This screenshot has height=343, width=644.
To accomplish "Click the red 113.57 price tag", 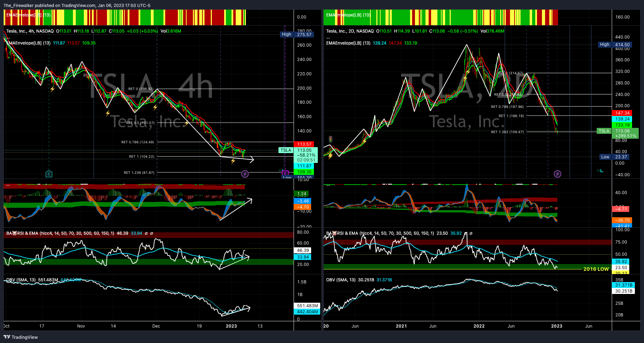I will (x=304, y=144).
